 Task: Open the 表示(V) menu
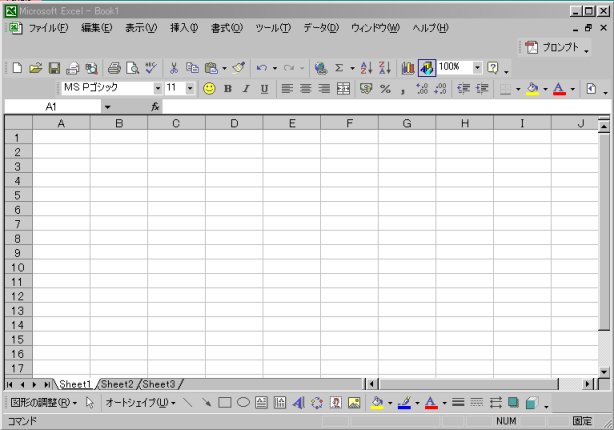141,28
